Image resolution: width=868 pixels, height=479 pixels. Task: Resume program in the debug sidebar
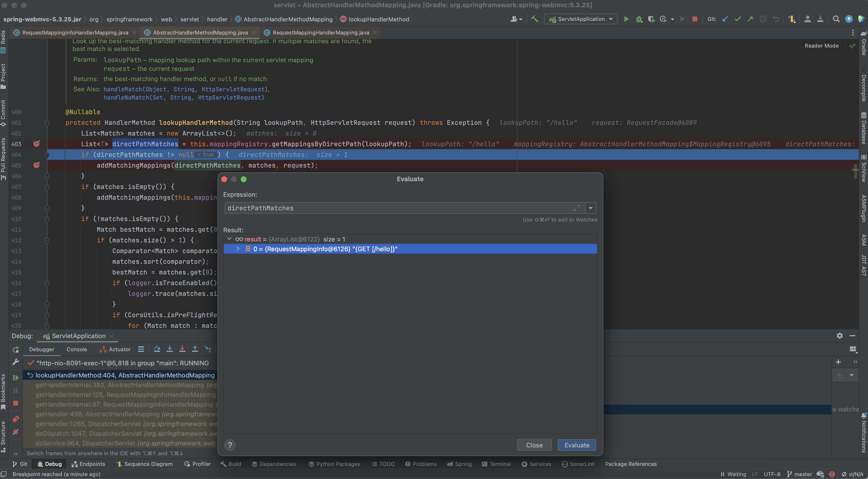click(16, 378)
